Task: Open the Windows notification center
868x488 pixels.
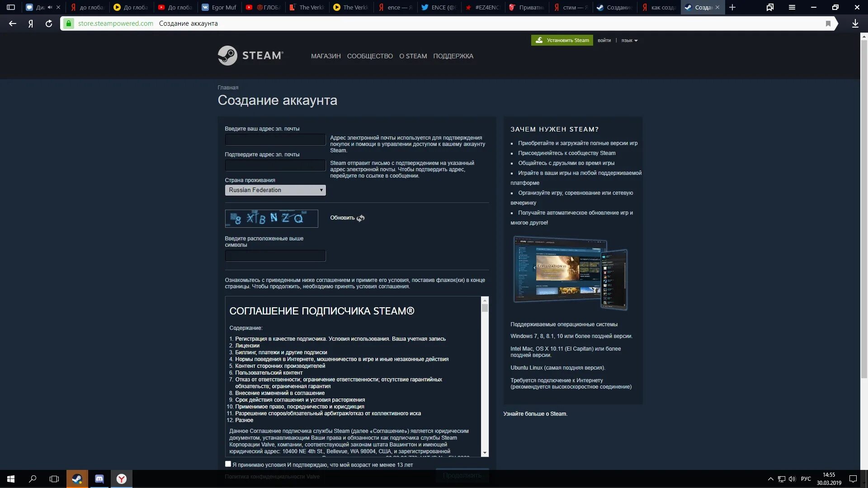Action: click(x=853, y=479)
